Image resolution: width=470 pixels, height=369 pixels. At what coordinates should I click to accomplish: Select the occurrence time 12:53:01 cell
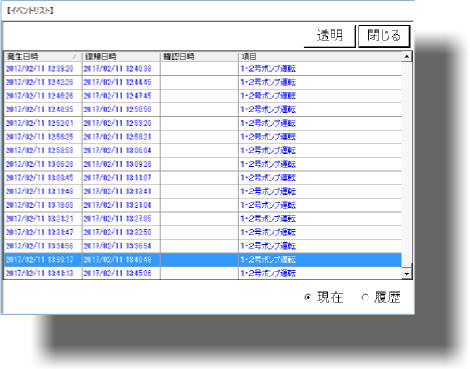click(43, 123)
